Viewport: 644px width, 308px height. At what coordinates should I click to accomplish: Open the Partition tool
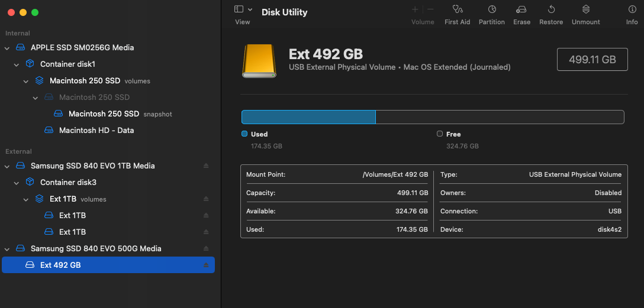(x=492, y=9)
